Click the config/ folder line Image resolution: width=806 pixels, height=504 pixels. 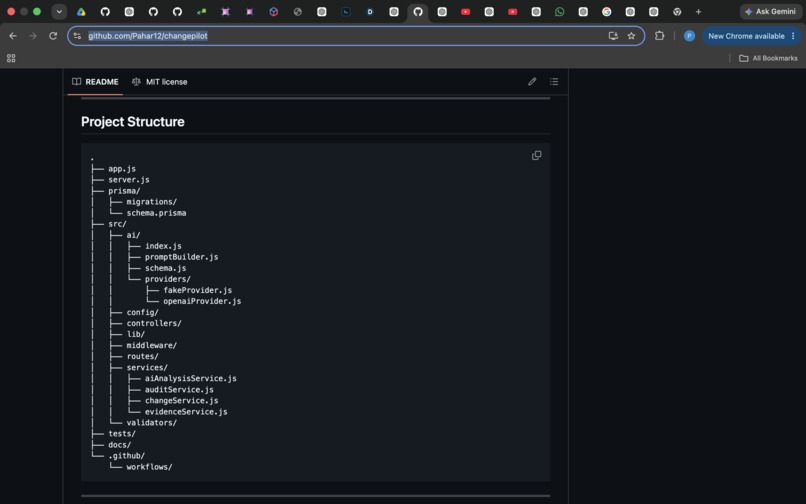tap(142, 312)
